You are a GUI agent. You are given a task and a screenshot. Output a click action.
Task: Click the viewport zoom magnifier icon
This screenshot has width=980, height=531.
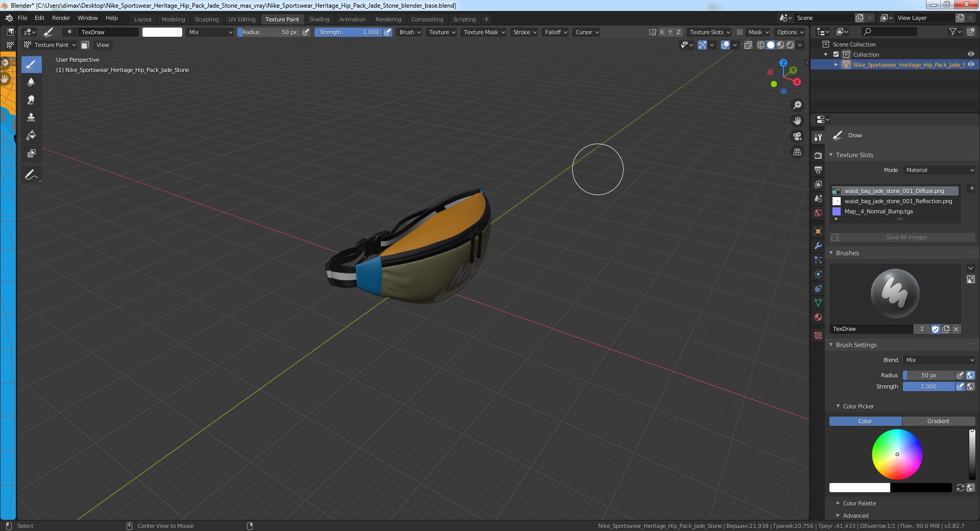[797, 105]
